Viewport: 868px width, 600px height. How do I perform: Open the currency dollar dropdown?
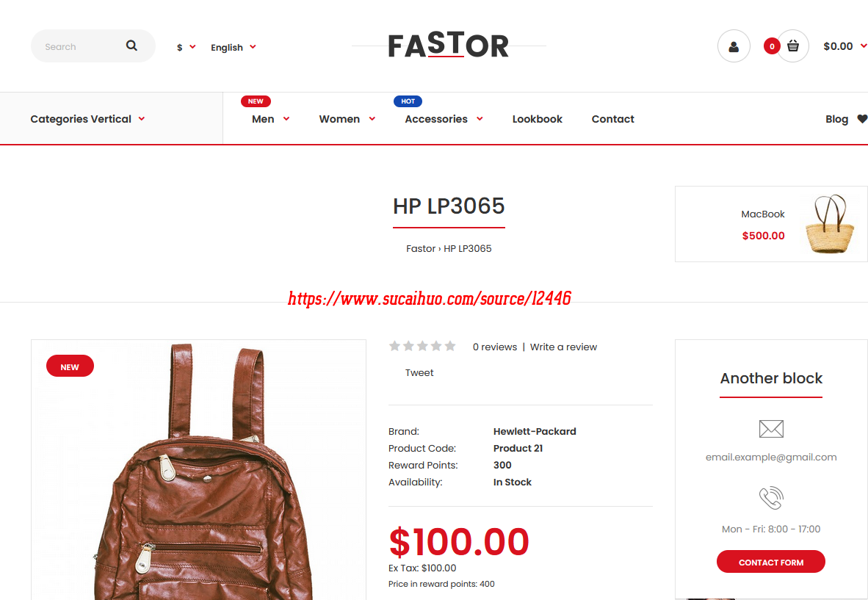pos(186,47)
